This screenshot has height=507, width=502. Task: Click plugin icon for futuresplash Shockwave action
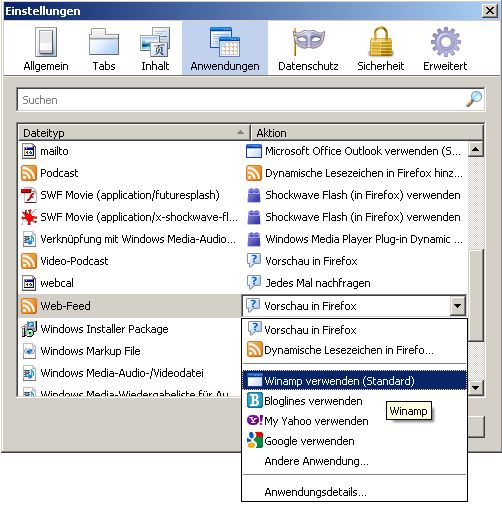[254, 195]
